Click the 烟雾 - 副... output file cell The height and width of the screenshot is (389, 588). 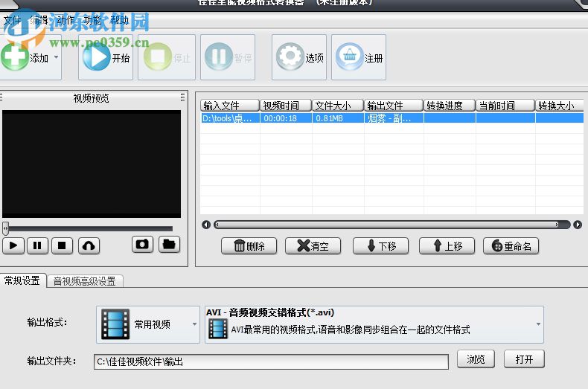coord(394,118)
